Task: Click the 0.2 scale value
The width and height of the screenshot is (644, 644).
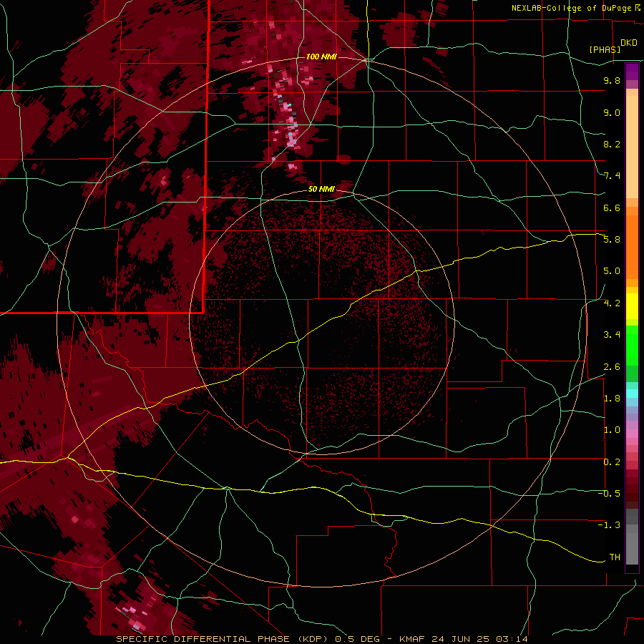Action: [612, 462]
